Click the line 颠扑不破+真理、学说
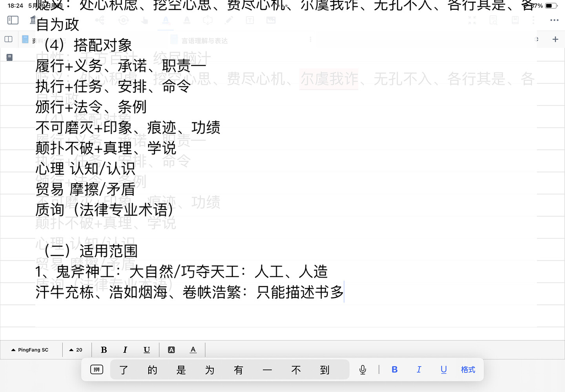The height and width of the screenshot is (392, 565). [106, 148]
